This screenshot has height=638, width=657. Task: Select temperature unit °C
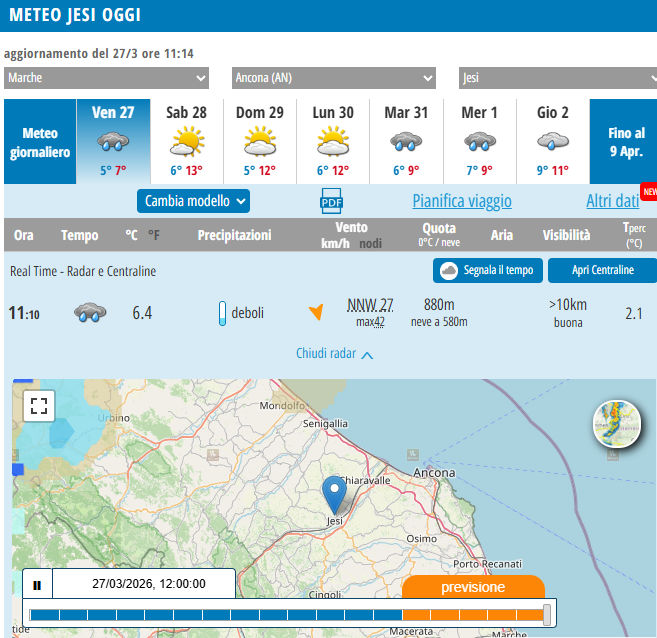130,236
